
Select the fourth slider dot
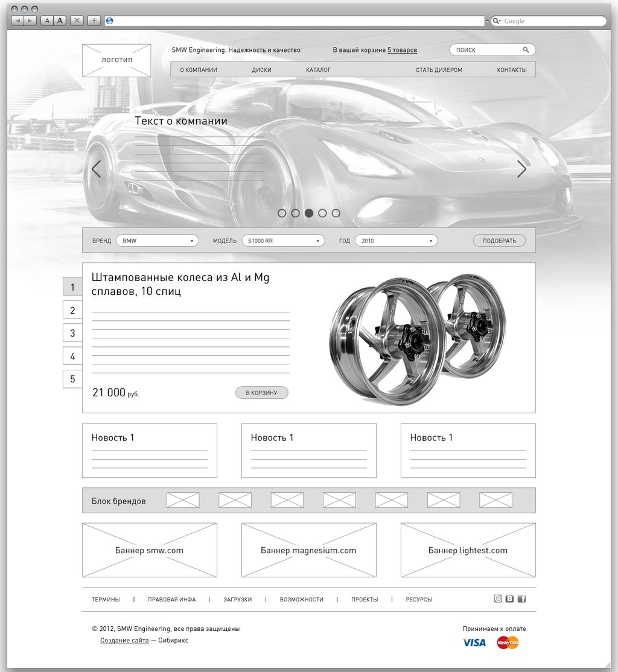322,213
